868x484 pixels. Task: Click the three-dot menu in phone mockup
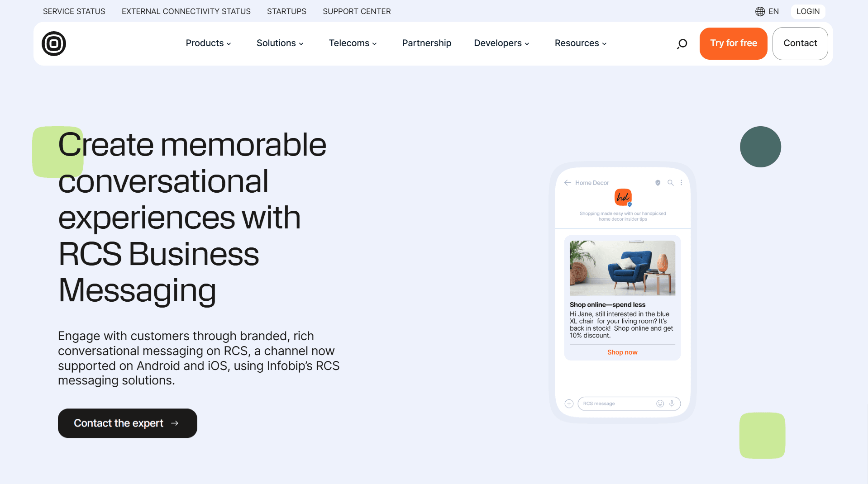(681, 183)
